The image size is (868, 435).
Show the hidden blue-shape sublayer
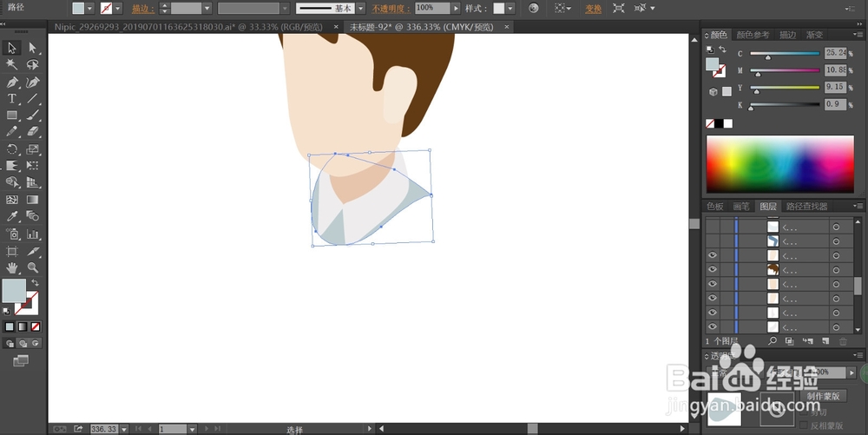pyautogui.click(x=713, y=241)
